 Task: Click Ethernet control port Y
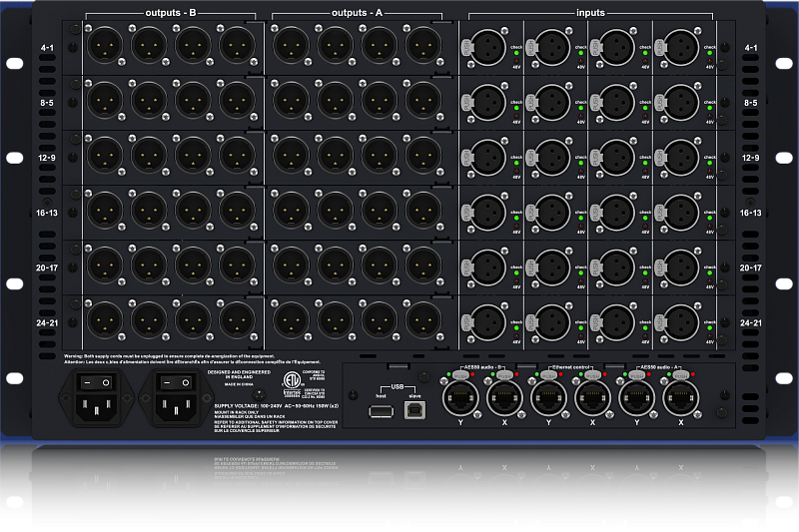(x=548, y=397)
